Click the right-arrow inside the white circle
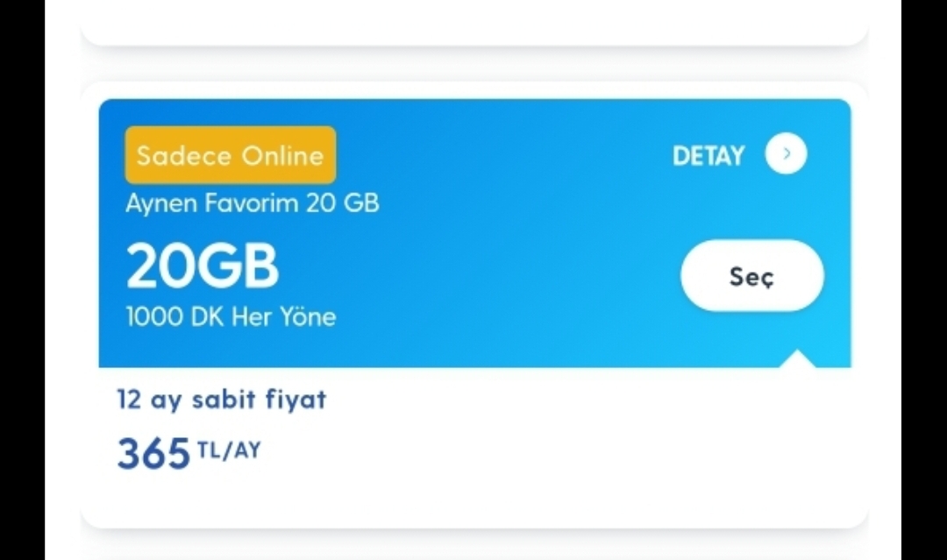The width and height of the screenshot is (947, 560). click(x=787, y=153)
